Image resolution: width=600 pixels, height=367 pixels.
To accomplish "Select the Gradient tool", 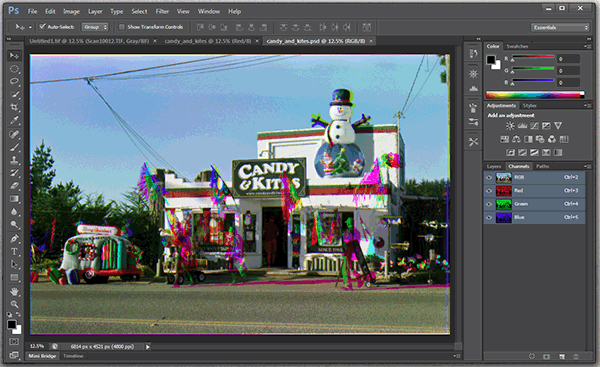I will click(x=14, y=199).
